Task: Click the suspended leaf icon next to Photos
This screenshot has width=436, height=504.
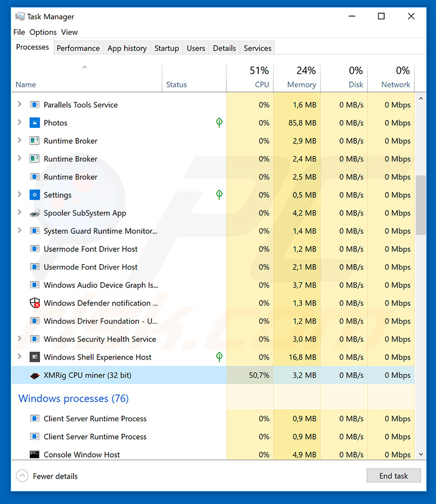Action: [219, 122]
